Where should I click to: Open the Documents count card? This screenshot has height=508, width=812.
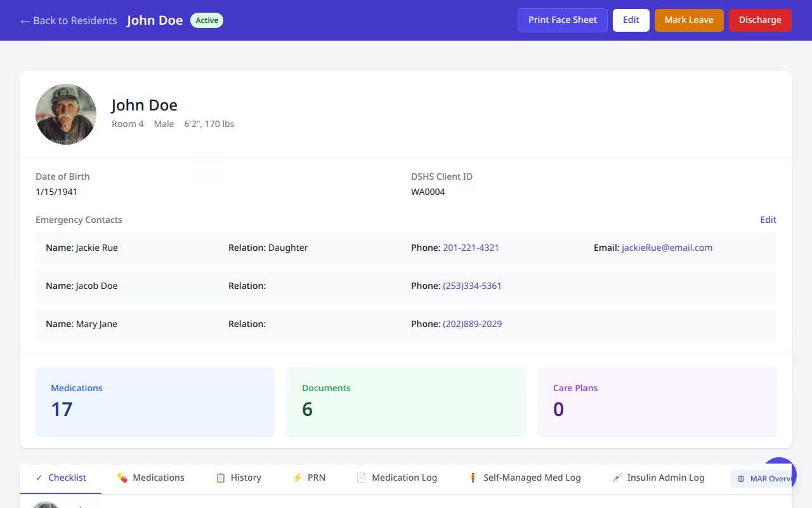coord(406,401)
